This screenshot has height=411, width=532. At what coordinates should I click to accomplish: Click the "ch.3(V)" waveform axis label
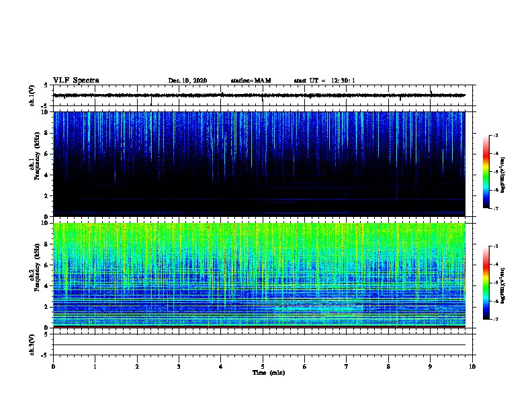tap(32, 345)
